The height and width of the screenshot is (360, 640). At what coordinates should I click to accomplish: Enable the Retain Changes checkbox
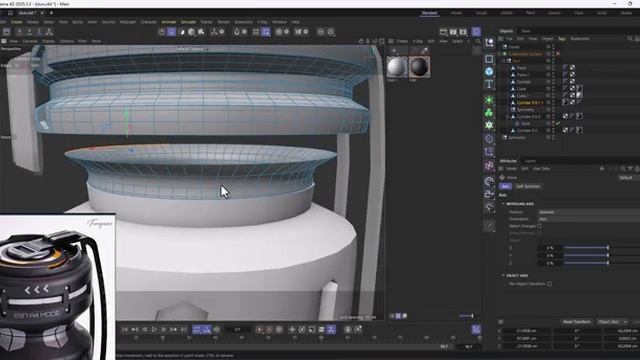point(540,226)
